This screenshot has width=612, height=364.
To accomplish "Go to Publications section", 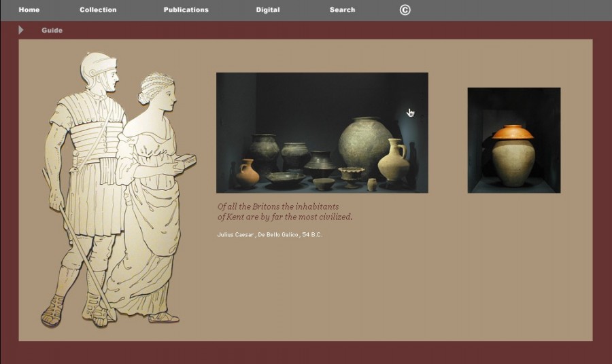I will coord(186,10).
